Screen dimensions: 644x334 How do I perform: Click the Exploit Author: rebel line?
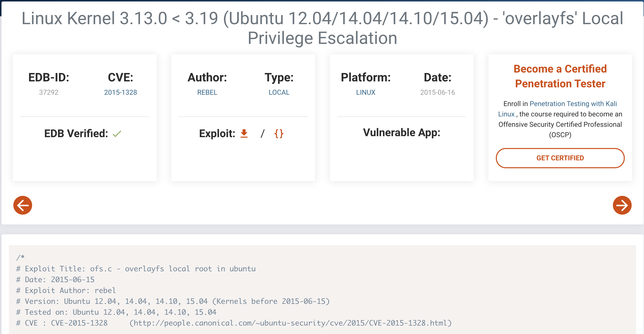coord(66,290)
